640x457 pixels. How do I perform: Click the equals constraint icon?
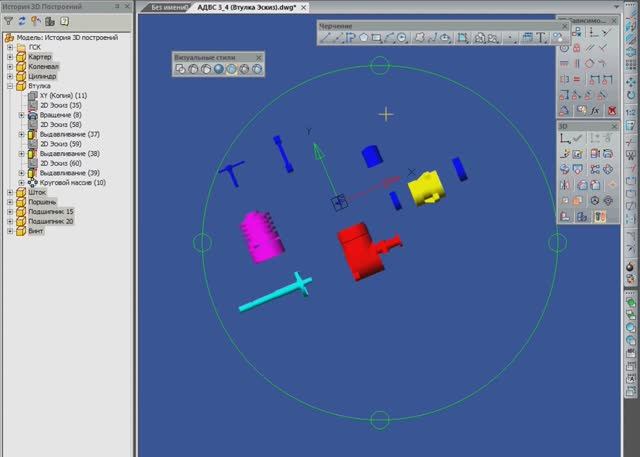577,79
